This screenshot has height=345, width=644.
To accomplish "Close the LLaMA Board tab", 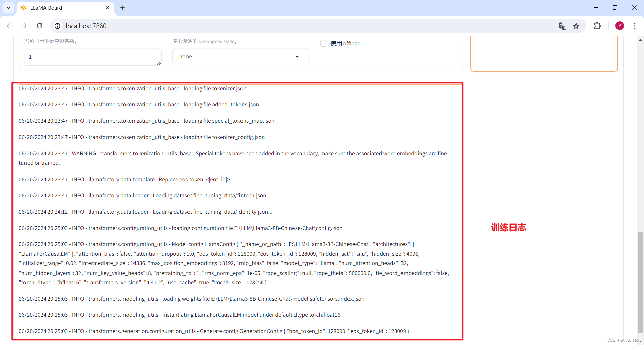I will [107, 8].
